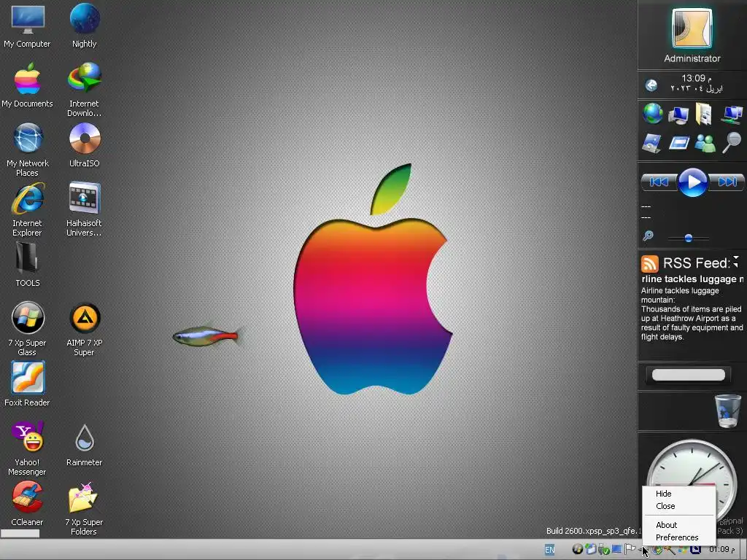
Task: Click the small key icon beside the player slider
Action: [x=648, y=236]
